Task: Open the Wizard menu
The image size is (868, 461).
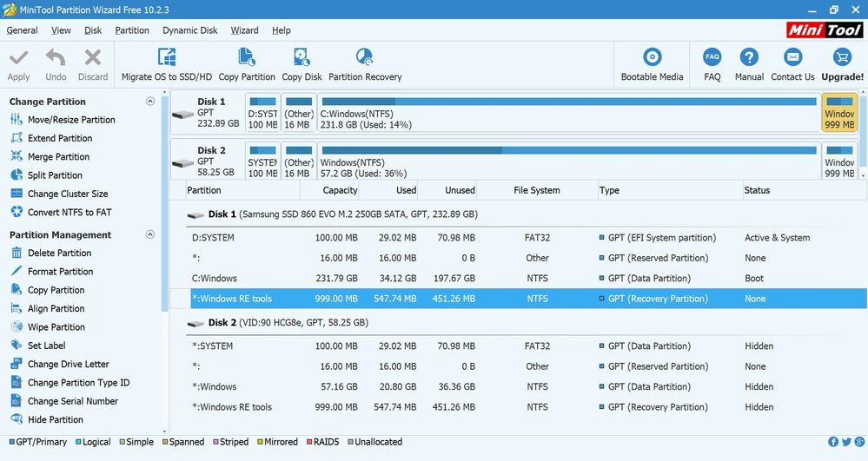Action: pyautogui.click(x=244, y=30)
